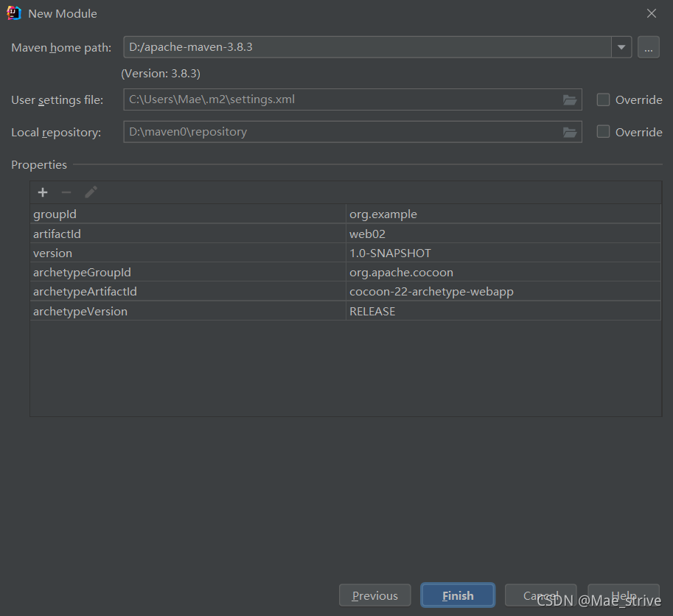The width and height of the screenshot is (673, 616).
Task: Open folder browser for Local repository
Action: pos(570,132)
